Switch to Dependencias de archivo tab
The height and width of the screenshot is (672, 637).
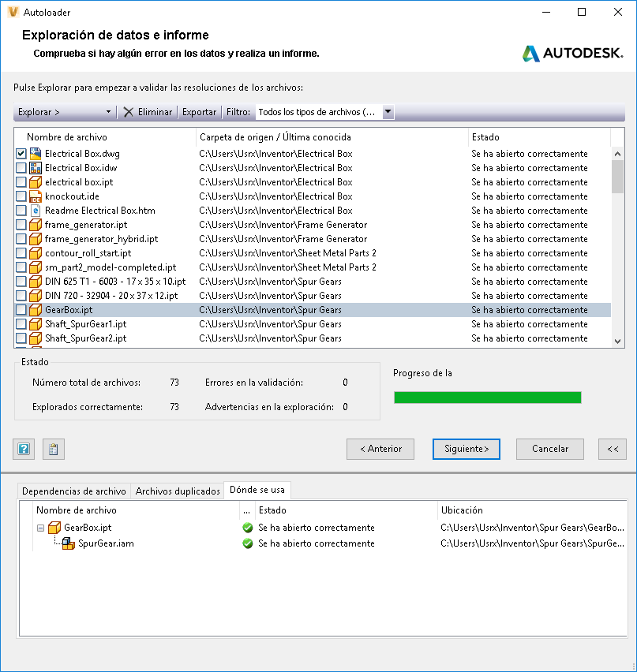pos(73,491)
